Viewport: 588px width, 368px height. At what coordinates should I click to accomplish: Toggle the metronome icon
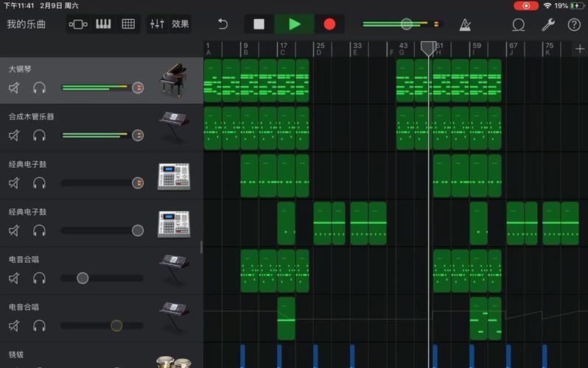[465, 24]
